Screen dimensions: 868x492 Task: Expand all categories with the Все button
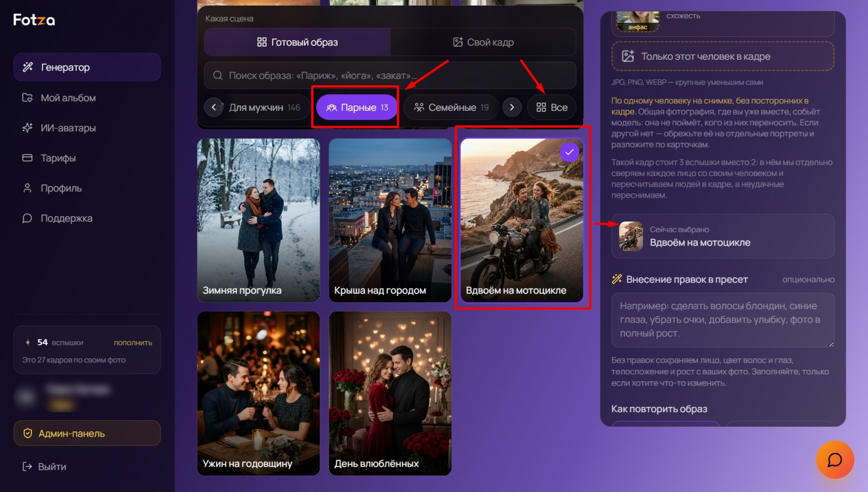click(x=552, y=108)
